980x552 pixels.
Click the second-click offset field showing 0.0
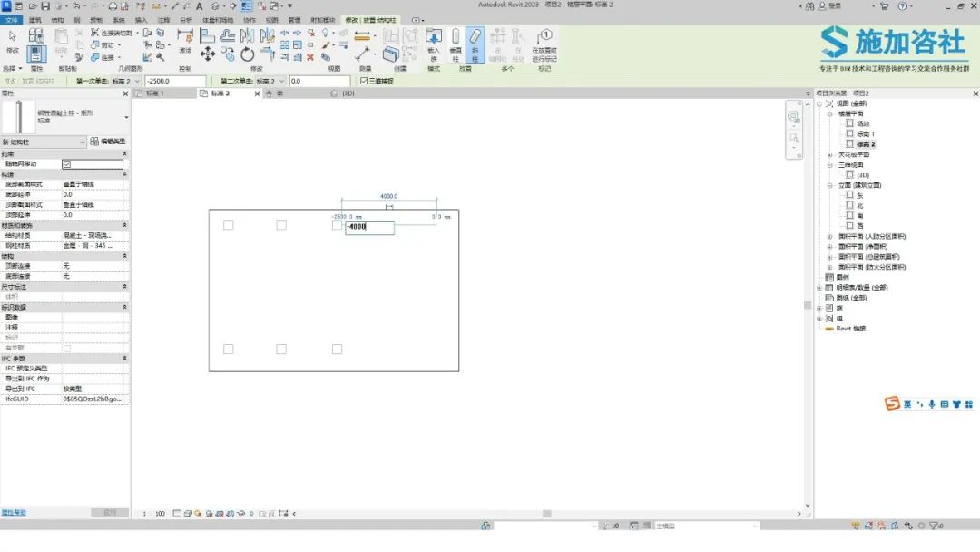(319, 82)
